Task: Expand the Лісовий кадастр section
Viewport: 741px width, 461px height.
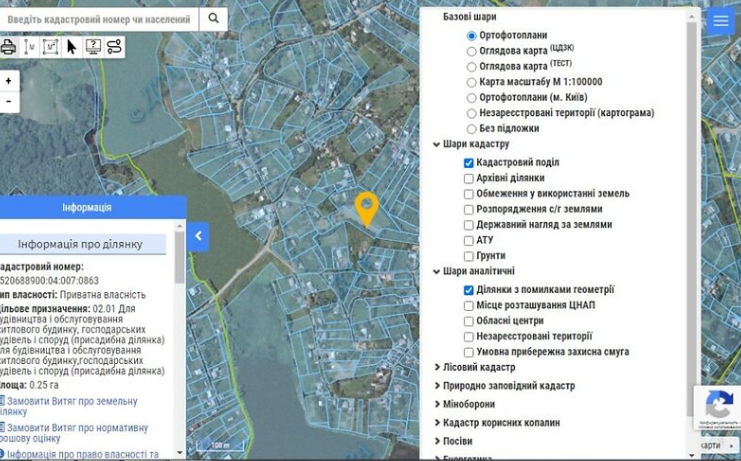Action: click(x=437, y=368)
